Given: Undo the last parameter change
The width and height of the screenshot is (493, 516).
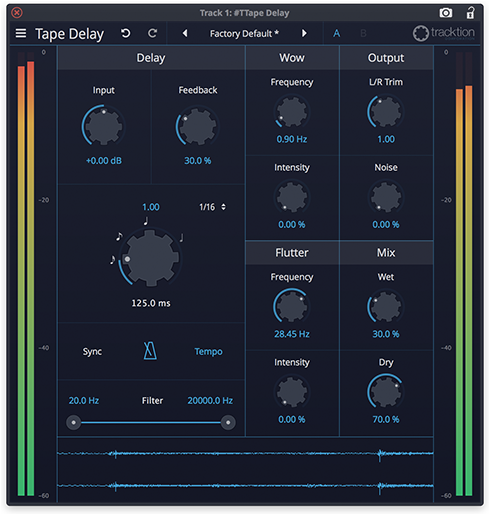Looking at the screenshot, I should tap(126, 33).
